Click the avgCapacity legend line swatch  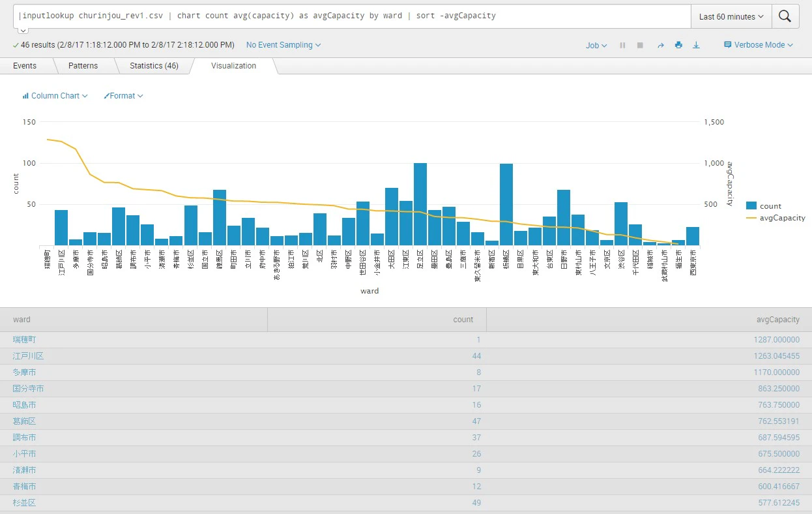point(751,218)
